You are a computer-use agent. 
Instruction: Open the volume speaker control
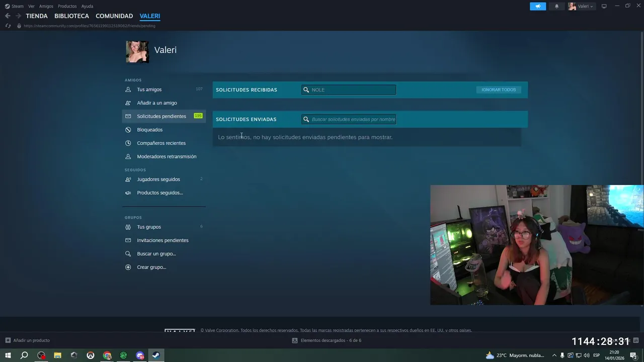(x=586, y=355)
